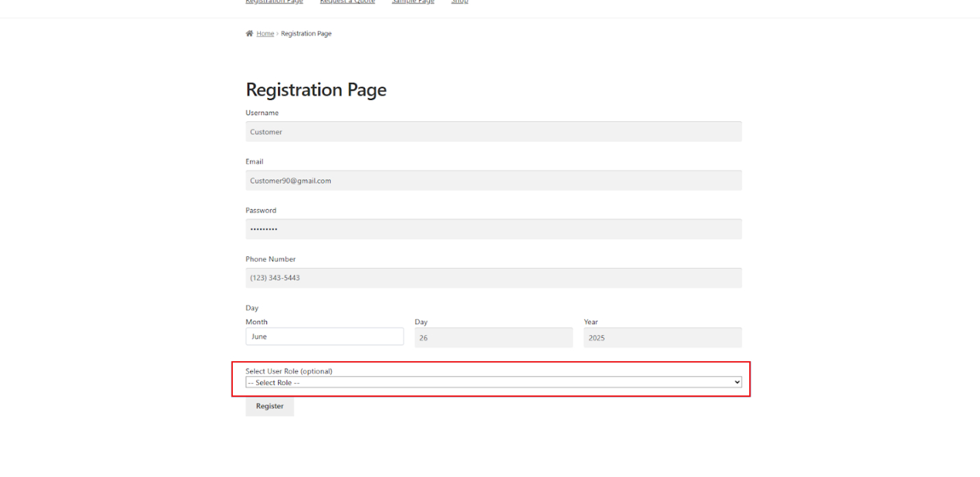Image resolution: width=980 pixels, height=477 pixels.
Task: Click the Home breadcrumb house icon
Action: click(249, 33)
